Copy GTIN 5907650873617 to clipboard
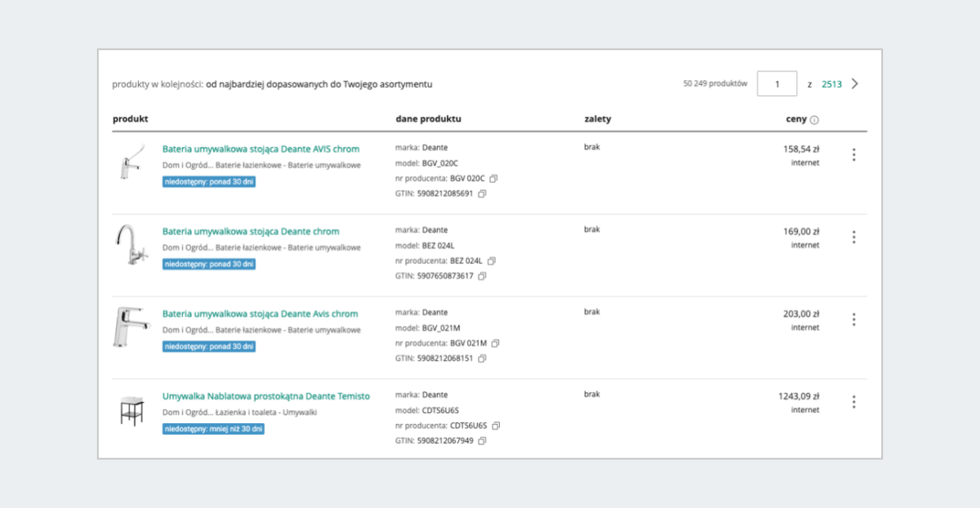The width and height of the screenshot is (980, 508). (482, 276)
